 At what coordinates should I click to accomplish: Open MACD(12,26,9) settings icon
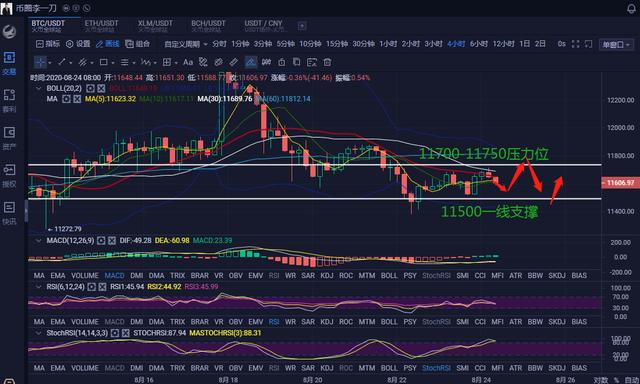coord(101,241)
